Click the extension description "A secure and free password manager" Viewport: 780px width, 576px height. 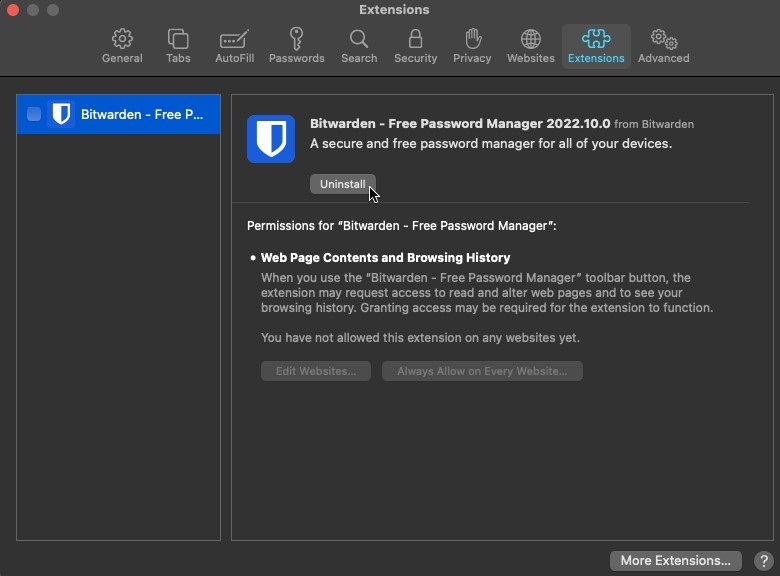click(x=491, y=144)
